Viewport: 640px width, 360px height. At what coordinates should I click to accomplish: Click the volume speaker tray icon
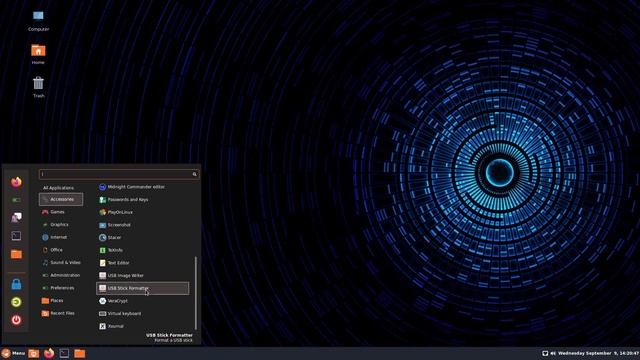(553, 353)
